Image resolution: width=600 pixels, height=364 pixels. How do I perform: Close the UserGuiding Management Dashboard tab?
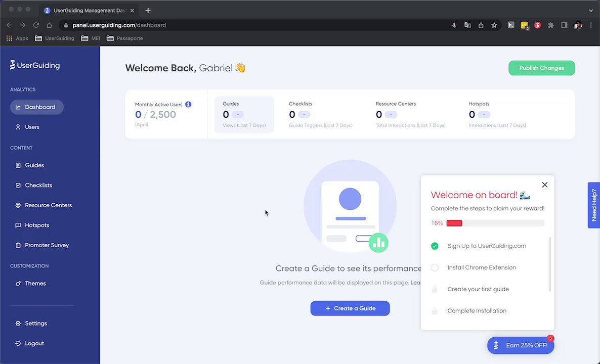pyautogui.click(x=132, y=11)
